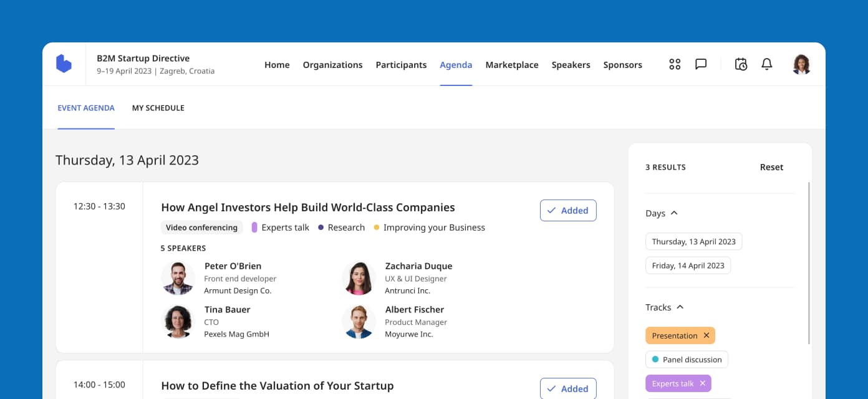Click the Front end developer job title

240,279
